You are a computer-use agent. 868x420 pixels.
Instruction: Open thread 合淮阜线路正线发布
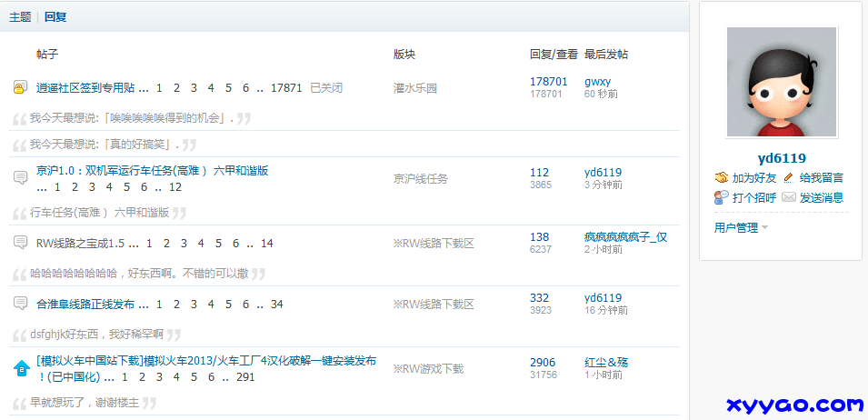[85, 305]
